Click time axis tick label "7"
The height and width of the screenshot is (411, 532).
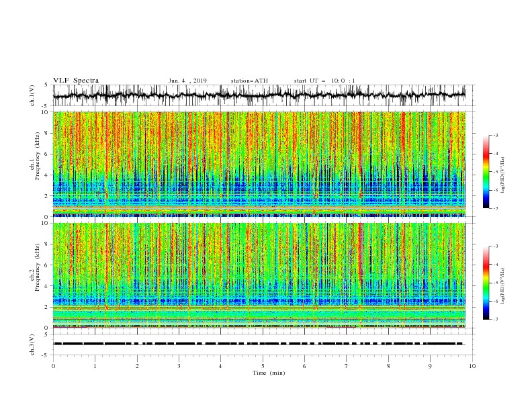click(347, 366)
